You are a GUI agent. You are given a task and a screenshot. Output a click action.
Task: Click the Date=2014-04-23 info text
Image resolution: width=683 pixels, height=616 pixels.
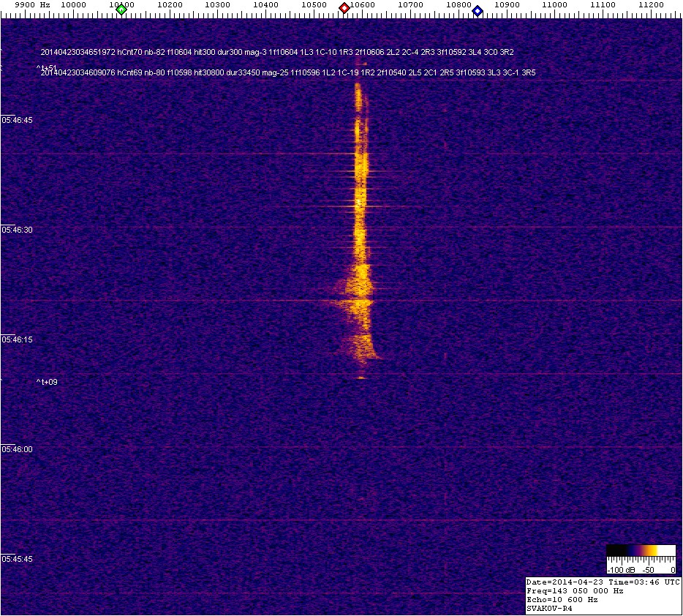point(603,582)
